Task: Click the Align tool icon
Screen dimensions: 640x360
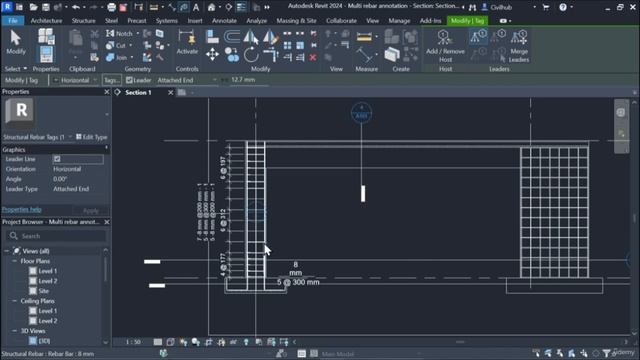Action: coord(212,37)
